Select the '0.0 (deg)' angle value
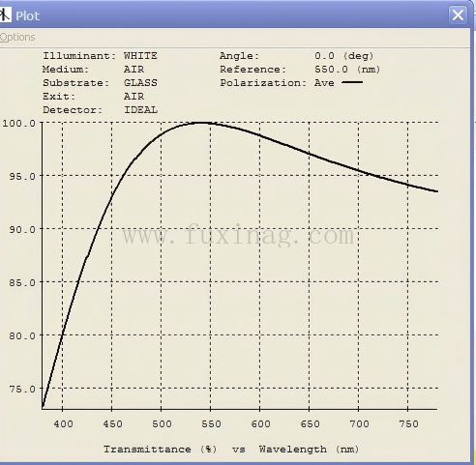The height and width of the screenshot is (465, 476). coord(344,56)
